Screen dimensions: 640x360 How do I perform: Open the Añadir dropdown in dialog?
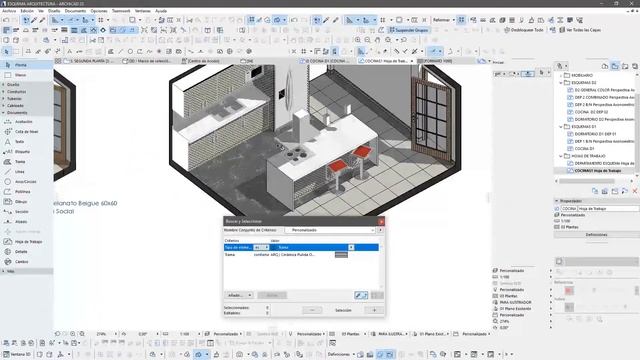click(239, 295)
